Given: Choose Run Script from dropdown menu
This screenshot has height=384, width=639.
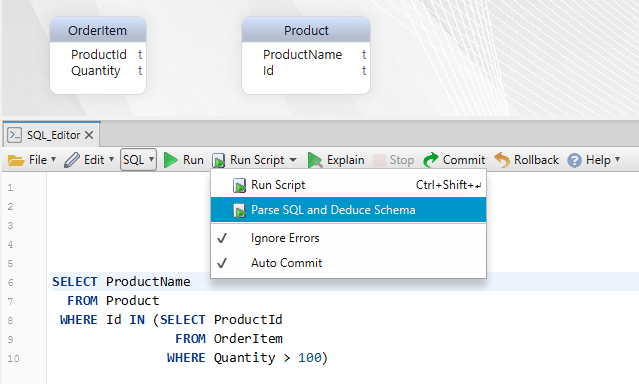Looking at the screenshot, I should click(348, 185).
